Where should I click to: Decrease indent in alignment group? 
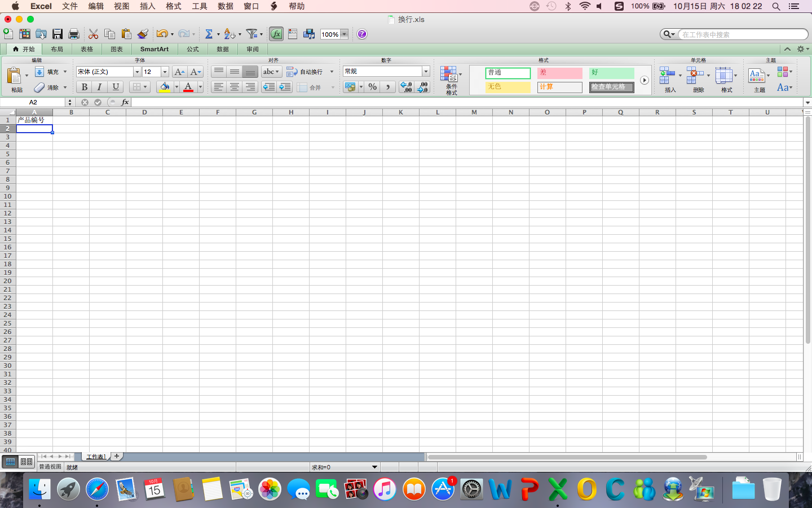[x=269, y=87]
